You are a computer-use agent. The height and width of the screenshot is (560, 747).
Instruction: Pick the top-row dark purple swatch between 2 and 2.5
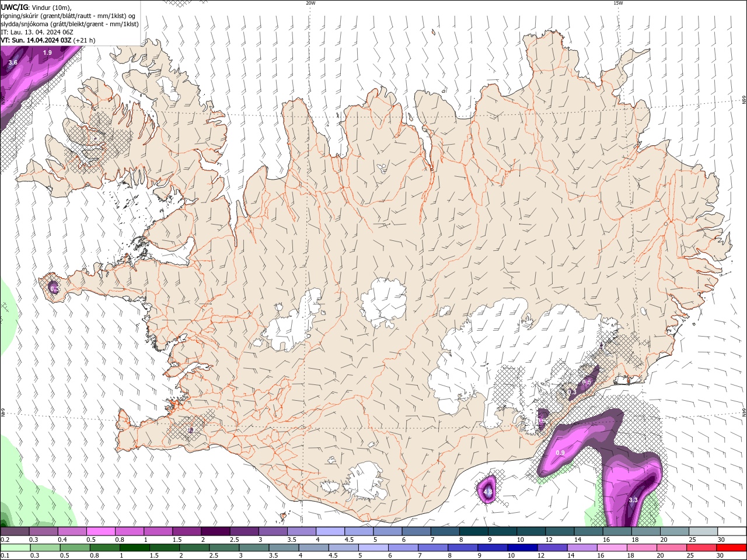[x=215, y=531]
